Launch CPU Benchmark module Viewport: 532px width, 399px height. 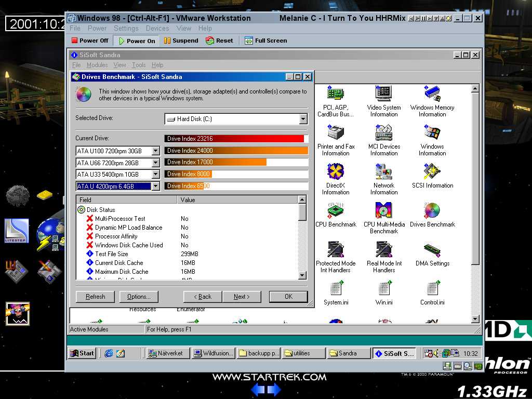pyautogui.click(x=336, y=210)
